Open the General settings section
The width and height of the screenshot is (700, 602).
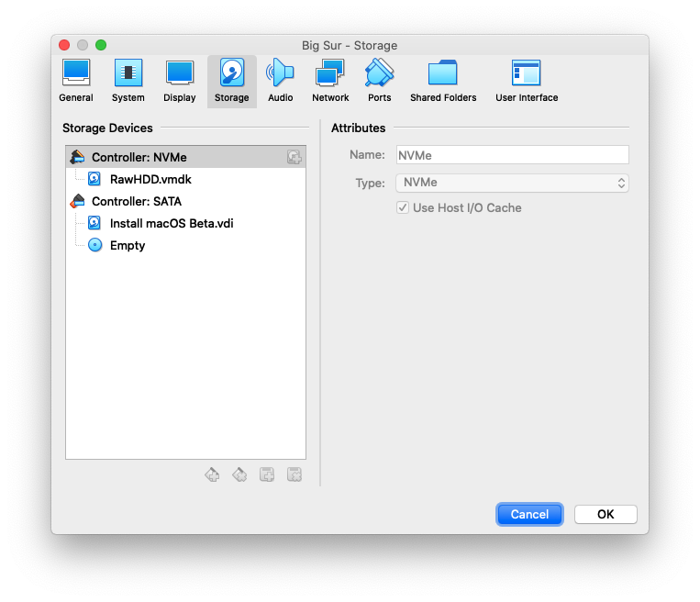(75, 81)
